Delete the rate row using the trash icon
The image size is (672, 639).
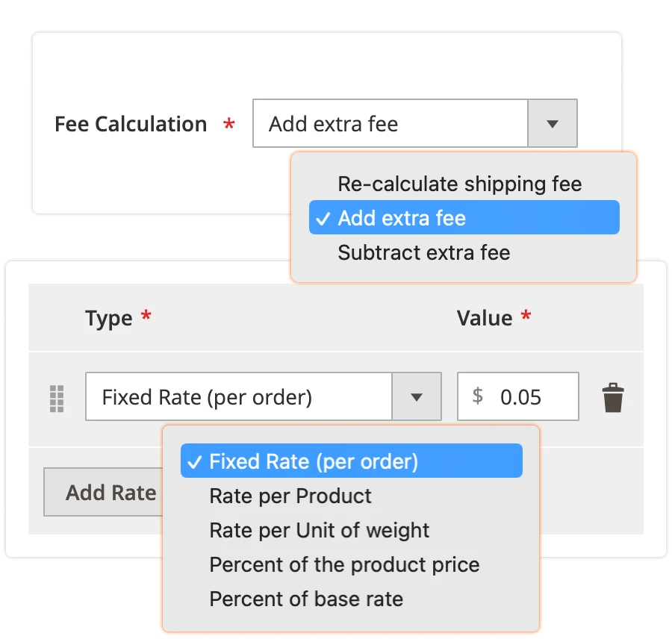(613, 396)
